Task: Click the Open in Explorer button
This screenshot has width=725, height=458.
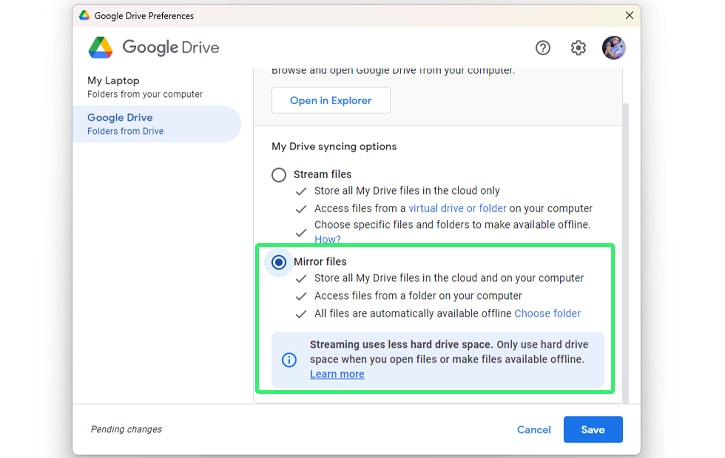Action: pos(331,100)
